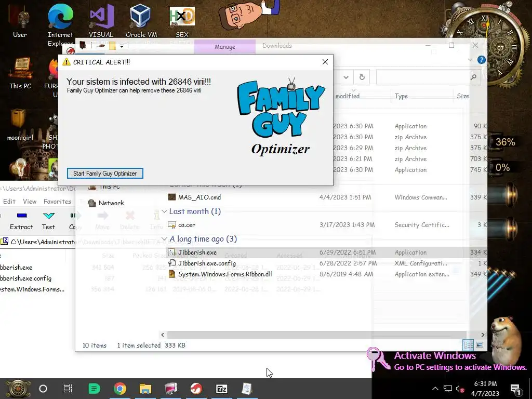Open the HxD editor desktop shortcut

182,21
